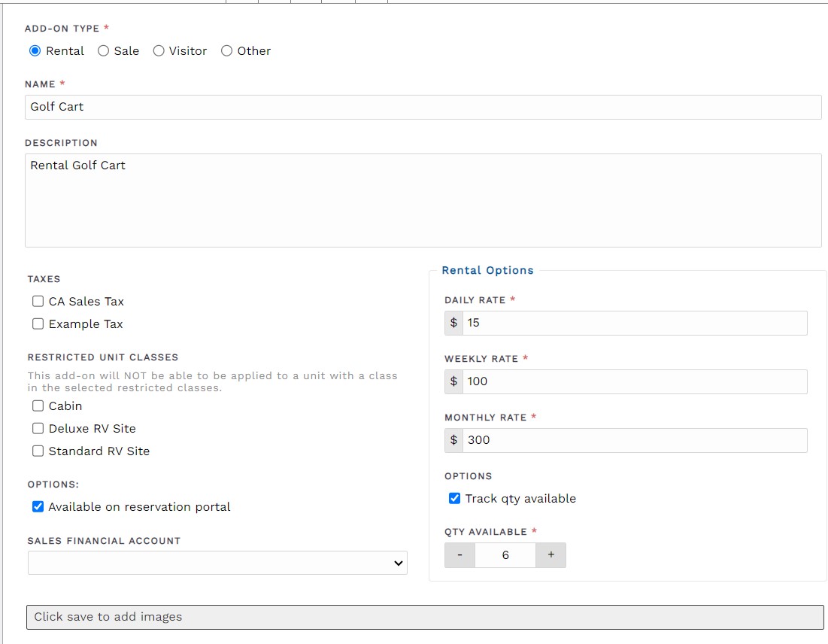Decrease quantity with the minus button

pos(459,555)
